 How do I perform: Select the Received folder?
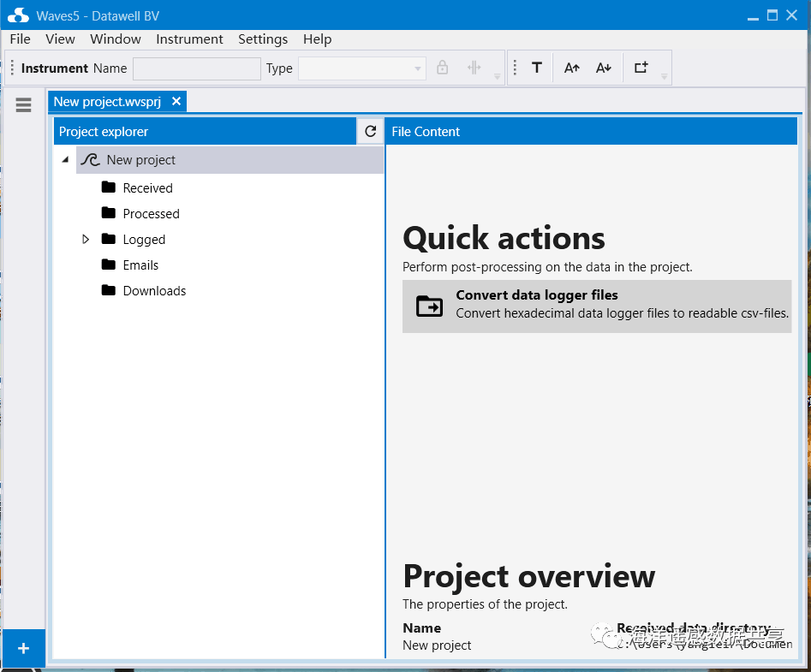[x=147, y=188]
